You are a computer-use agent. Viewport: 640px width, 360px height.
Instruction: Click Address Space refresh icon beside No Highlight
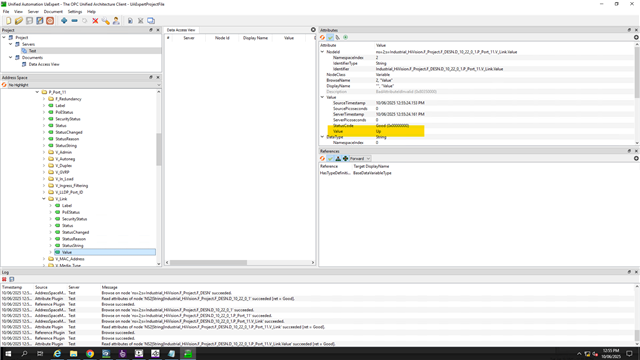[4, 85]
